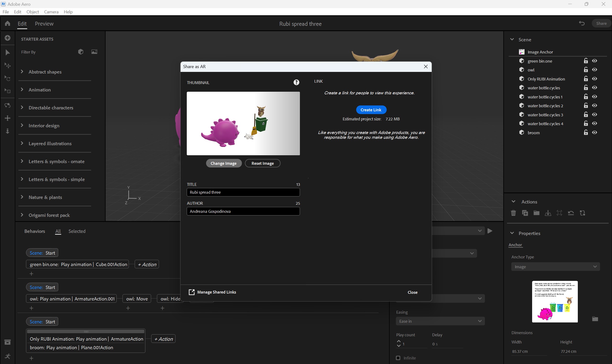Viewport: 612px width, 364px height.
Task: Click the Author input field
Action: click(243, 211)
